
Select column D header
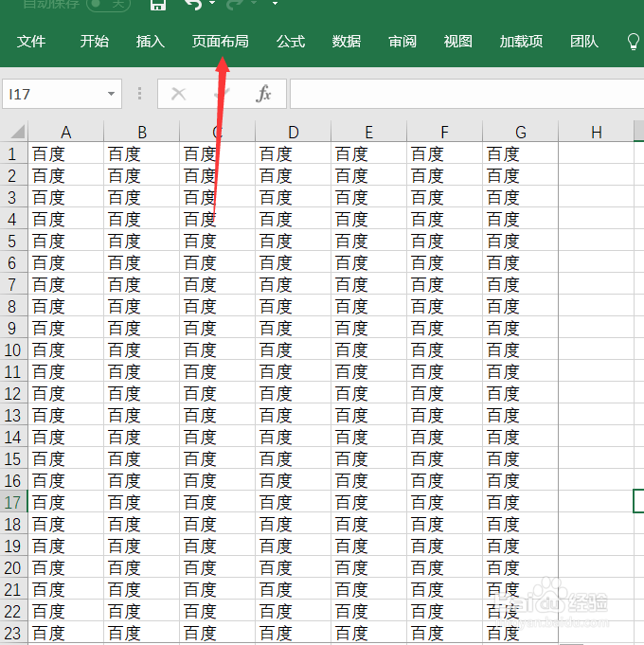[x=293, y=132]
